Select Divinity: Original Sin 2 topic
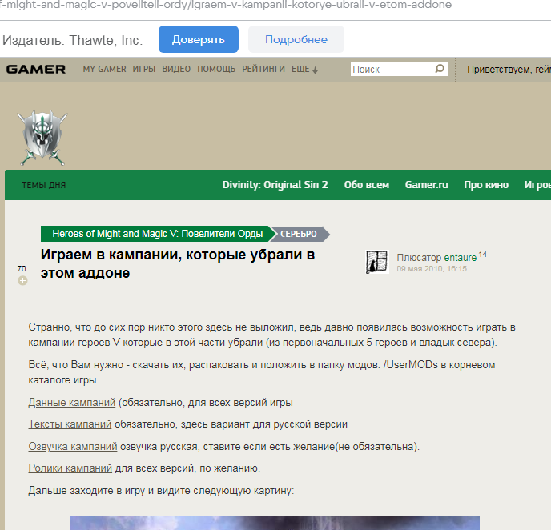551x530 pixels. point(275,185)
